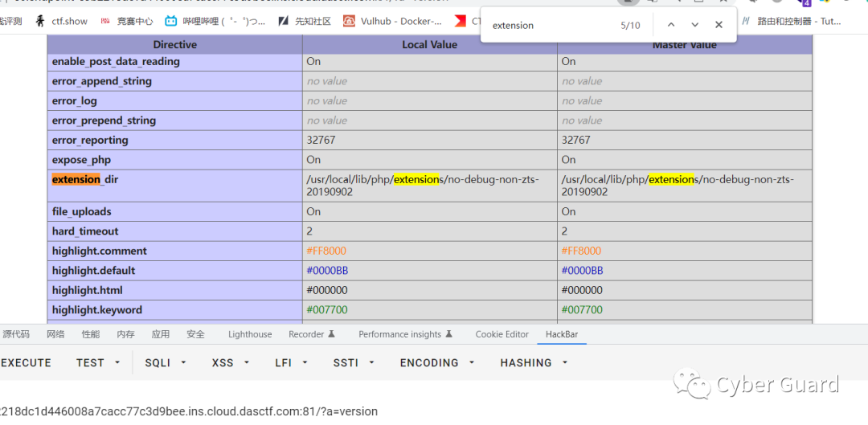Select the error_reporting directive

[175, 140]
